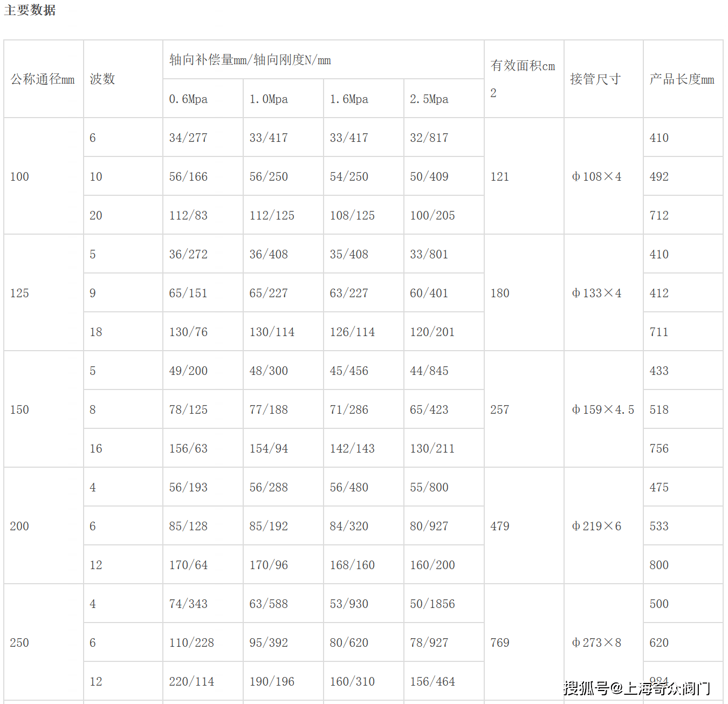This screenshot has height=704, width=728.
Task: Click the value '142/143'
Action: 352,449
